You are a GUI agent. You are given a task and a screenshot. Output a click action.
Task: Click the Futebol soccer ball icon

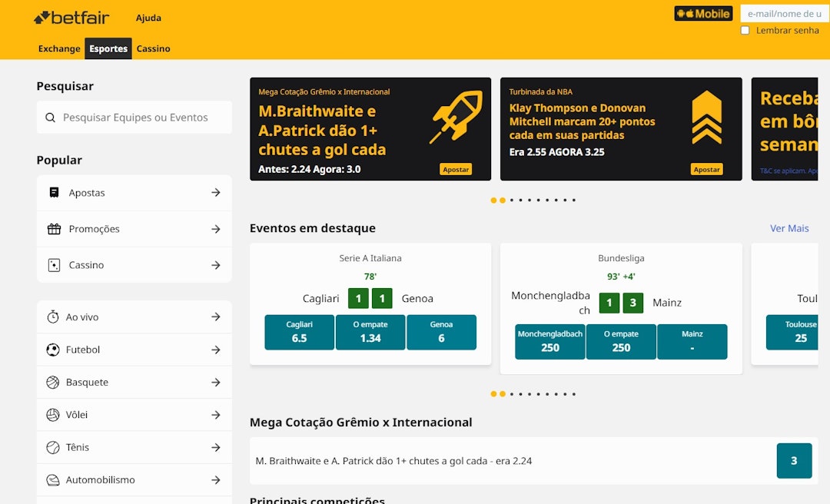click(x=53, y=350)
